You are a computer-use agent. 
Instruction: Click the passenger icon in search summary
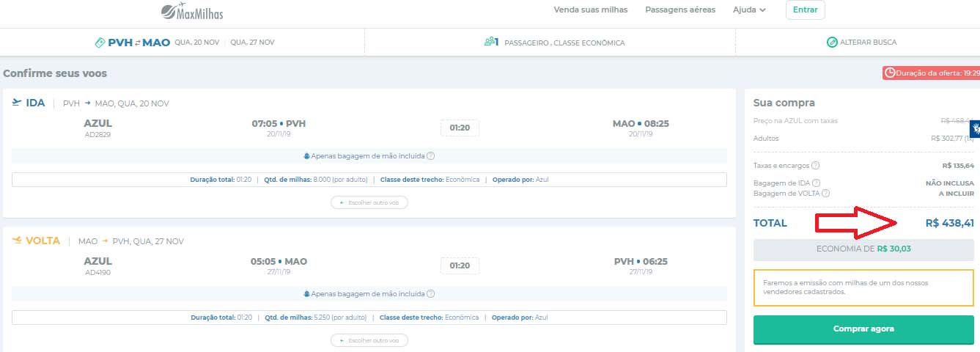pyautogui.click(x=491, y=43)
